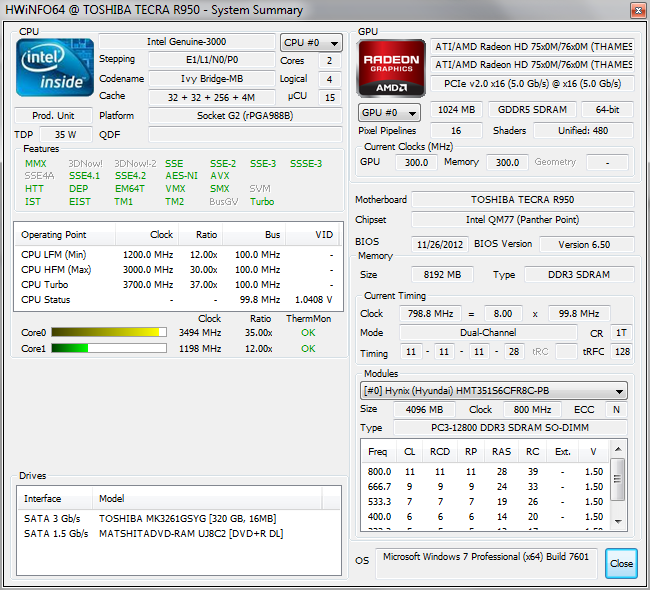
Task: Click the Intel QM77 chipset field
Action: tap(522, 220)
